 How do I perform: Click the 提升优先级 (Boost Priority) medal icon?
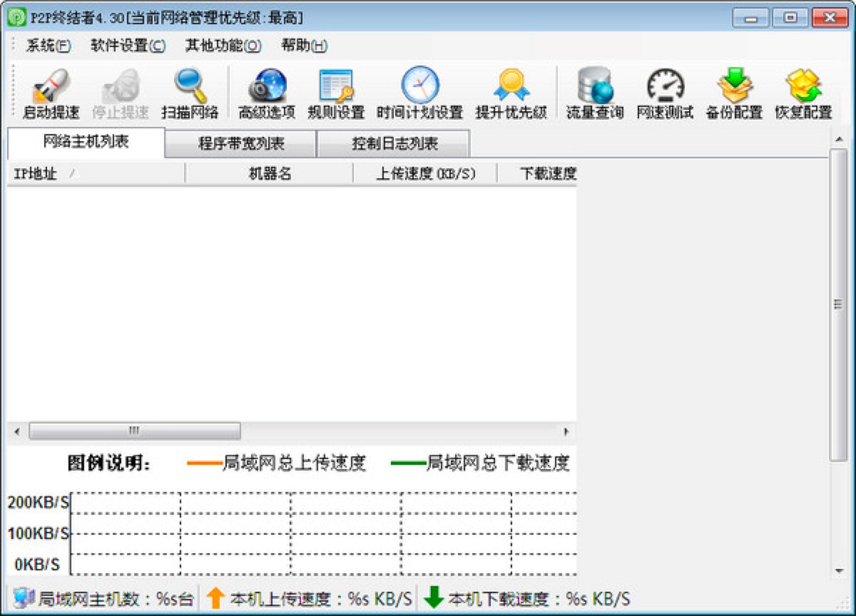511,91
